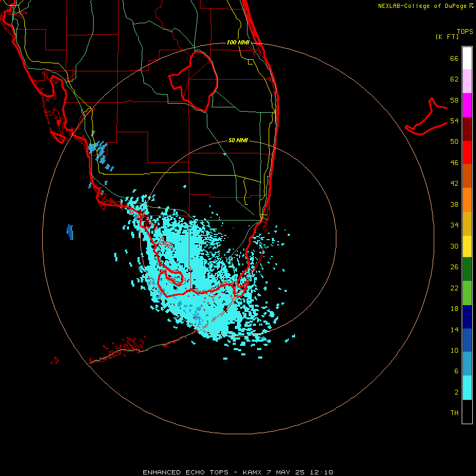Click the 42 scale value

pos(454,184)
